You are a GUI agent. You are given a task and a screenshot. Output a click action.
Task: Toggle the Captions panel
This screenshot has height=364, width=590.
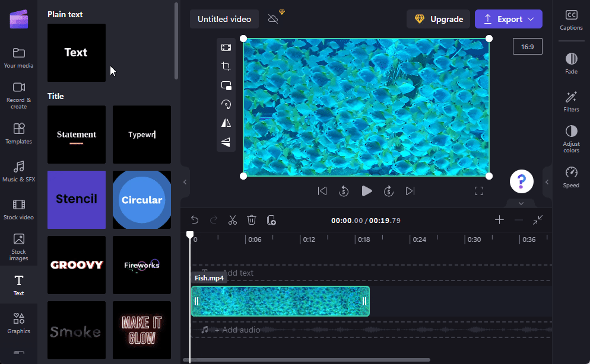pos(571,19)
